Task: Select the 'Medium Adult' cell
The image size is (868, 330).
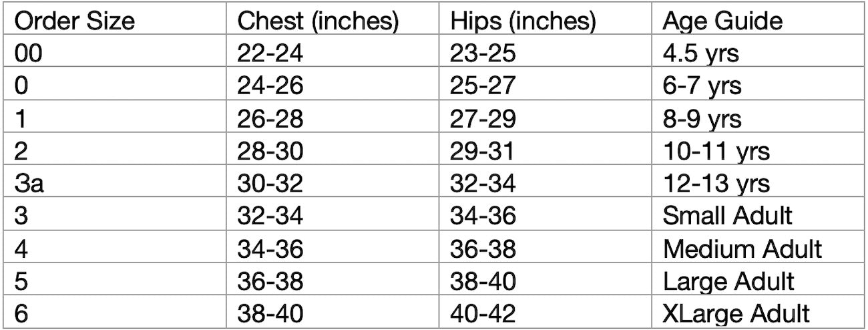Action: pyautogui.click(x=742, y=249)
